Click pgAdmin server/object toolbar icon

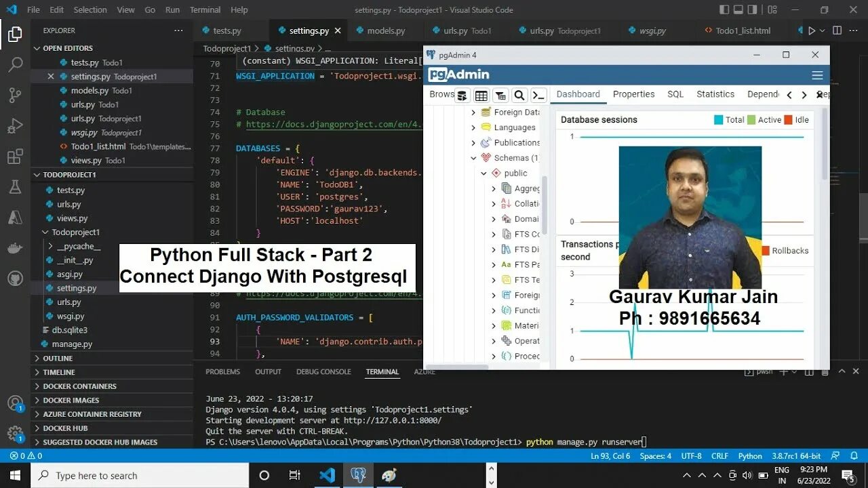tap(462, 96)
